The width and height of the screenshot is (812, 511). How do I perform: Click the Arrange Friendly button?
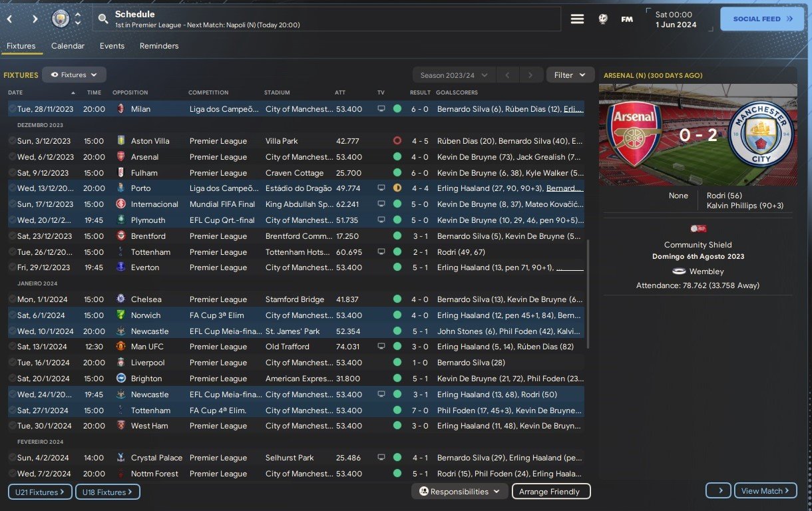point(550,492)
